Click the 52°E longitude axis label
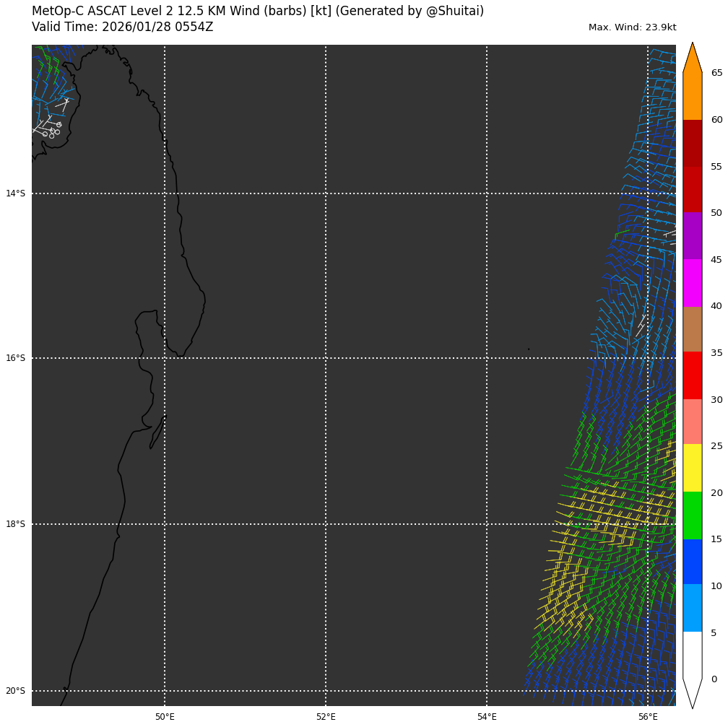This screenshot has width=728, height=727. tap(326, 716)
